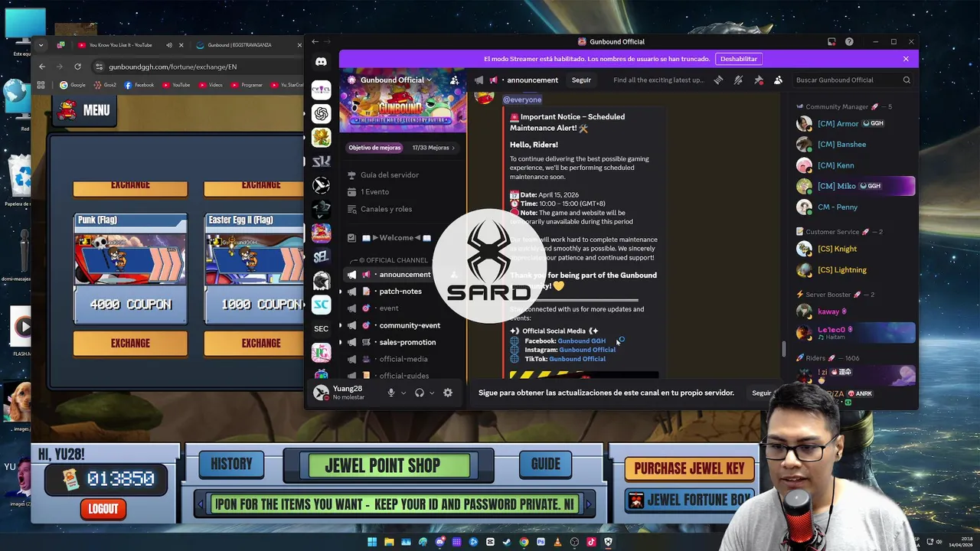Open the ChatGPT server icon in Discord
This screenshot has height=551, width=980.
click(321, 114)
